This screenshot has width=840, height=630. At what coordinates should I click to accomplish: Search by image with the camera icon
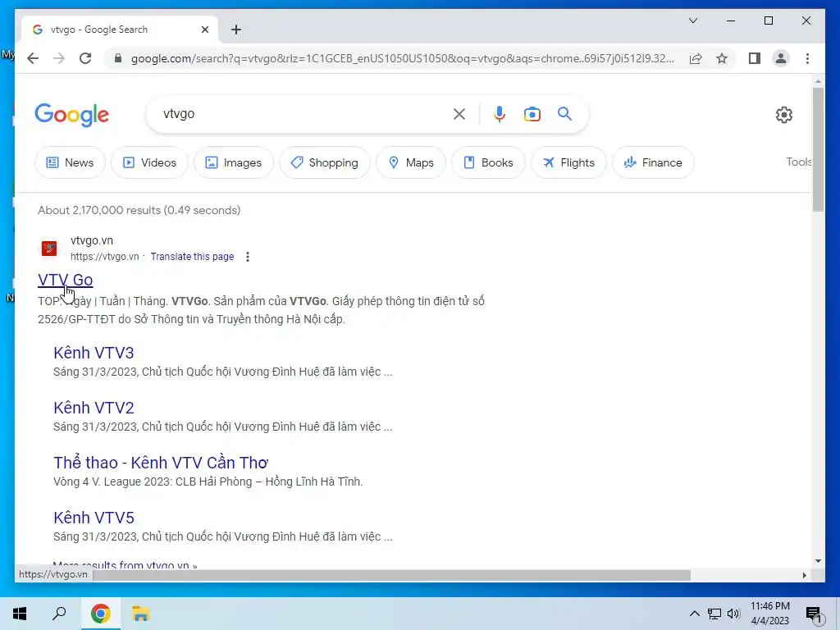532,114
